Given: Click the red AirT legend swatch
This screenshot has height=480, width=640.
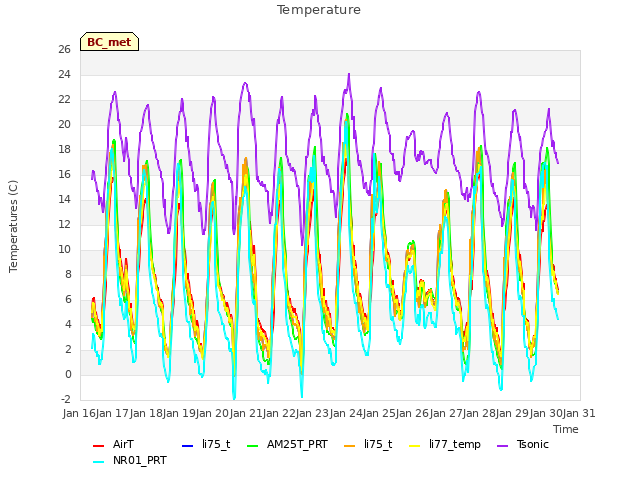Looking at the screenshot, I should [x=98, y=446].
